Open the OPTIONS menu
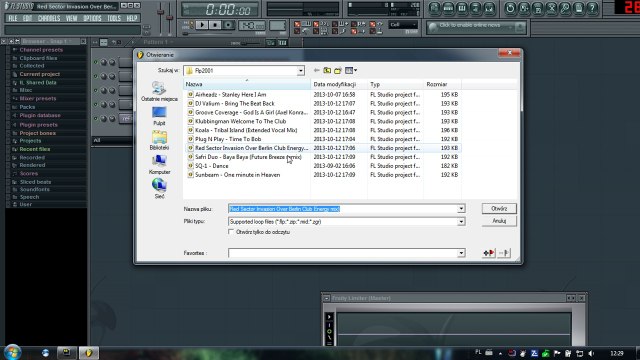Image resolution: width=640 pixels, height=360 pixels. [x=92, y=18]
